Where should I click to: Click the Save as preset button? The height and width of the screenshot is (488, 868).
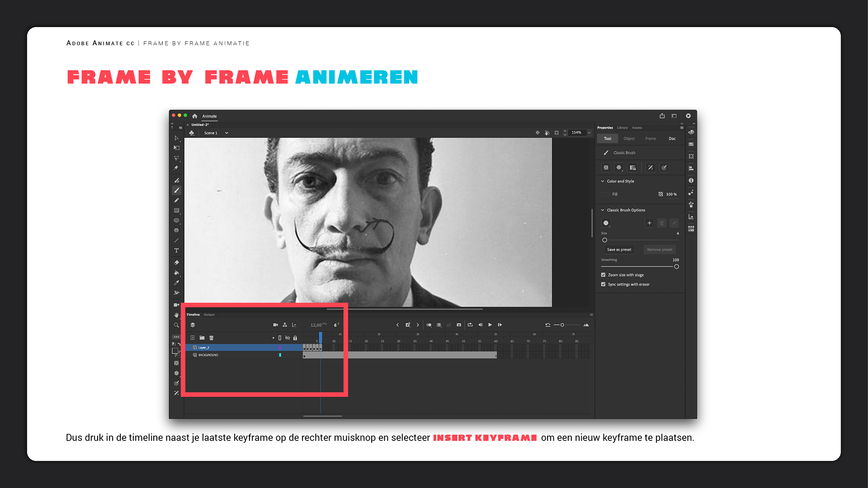coord(619,249)
